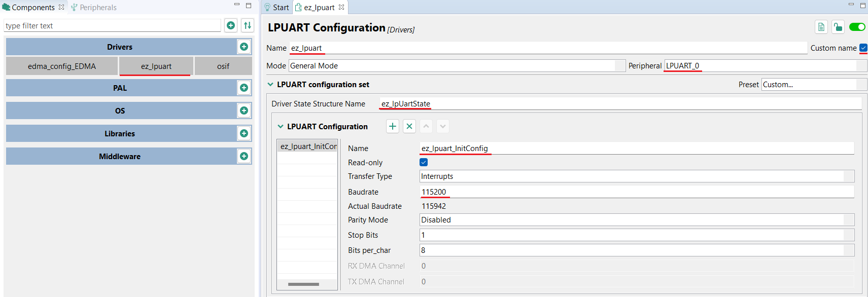The width and height of the screenshot is (868, 297).
Task: Add a new component with the filter-bar plus icon
Action: click(x=231, y=25)
